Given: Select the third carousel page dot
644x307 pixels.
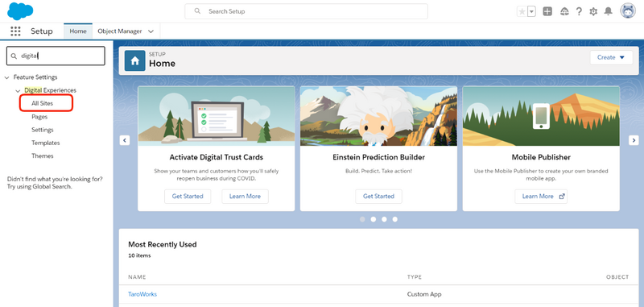Looking at the screenshot, I should [x=384, y=219].
